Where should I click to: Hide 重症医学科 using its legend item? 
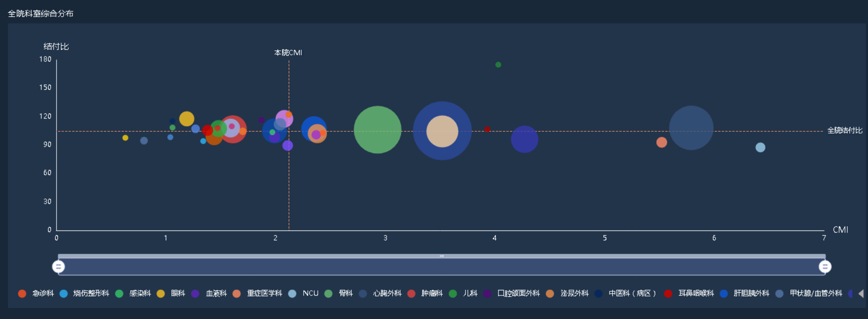[257, 294]
